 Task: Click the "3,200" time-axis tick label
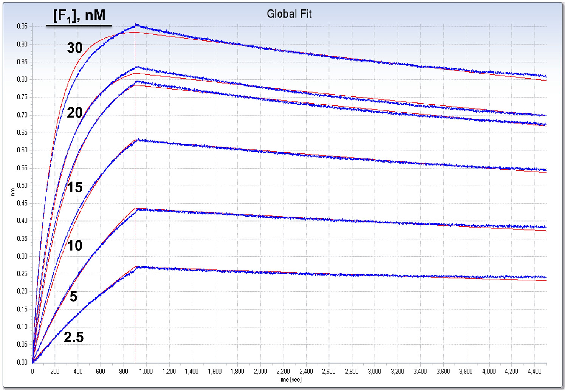coord(398,371)
